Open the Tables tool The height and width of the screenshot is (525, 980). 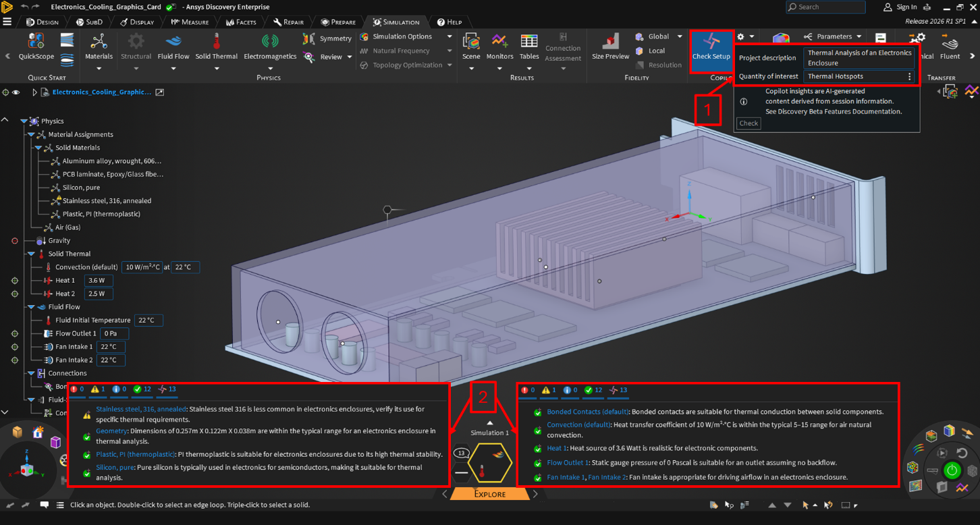click(529, 47)
